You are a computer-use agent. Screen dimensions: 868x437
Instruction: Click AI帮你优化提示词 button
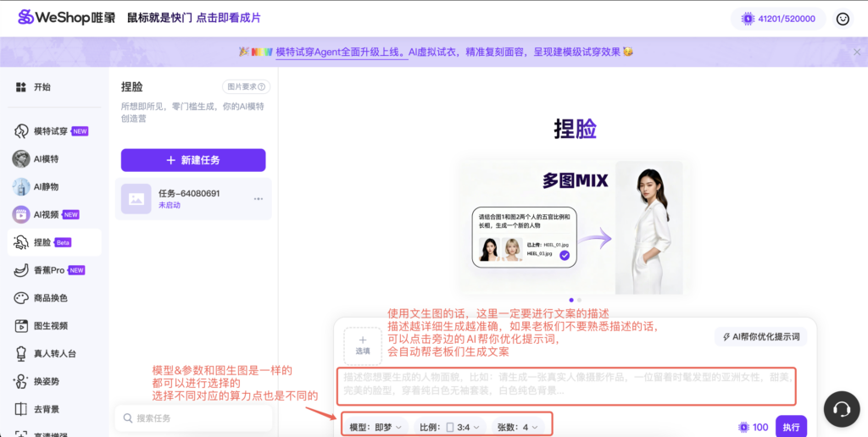click(x=760, y=336)
